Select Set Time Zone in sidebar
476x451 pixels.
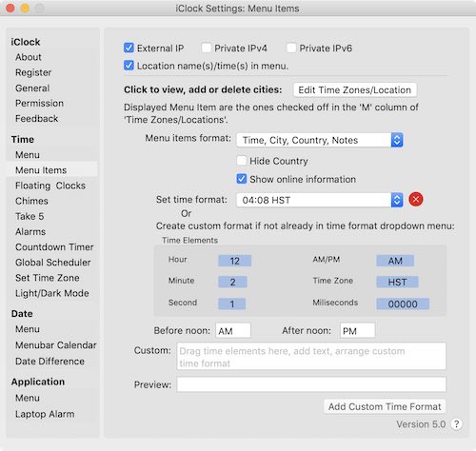48,278
